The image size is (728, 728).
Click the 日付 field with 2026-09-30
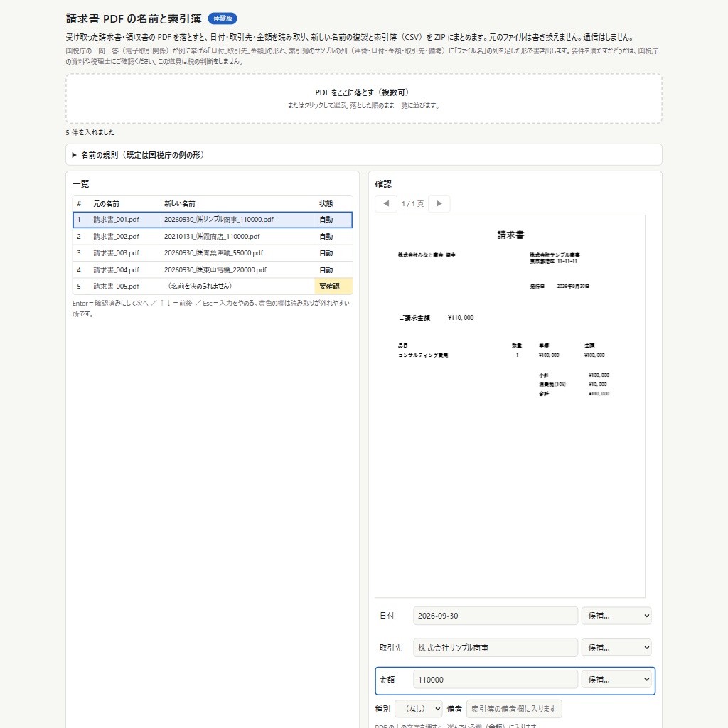[x=496, y=616]
